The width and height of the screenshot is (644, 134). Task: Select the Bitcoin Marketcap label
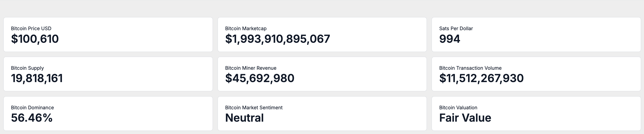tap(246, 28)
